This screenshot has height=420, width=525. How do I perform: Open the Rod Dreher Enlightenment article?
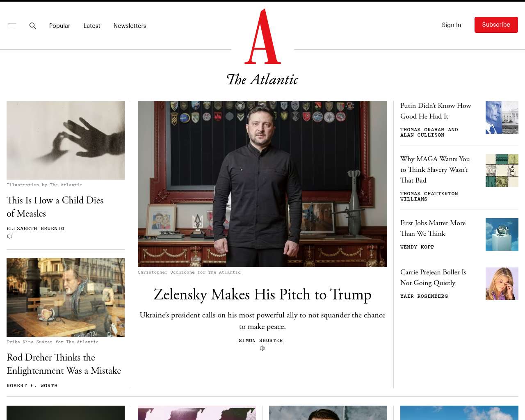pyautogui.click(x=64, y=364)
